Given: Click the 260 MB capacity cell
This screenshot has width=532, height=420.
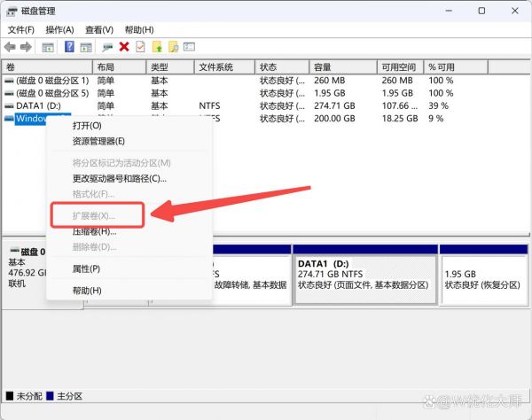Looking at the screenshot, I should point(330,81).
